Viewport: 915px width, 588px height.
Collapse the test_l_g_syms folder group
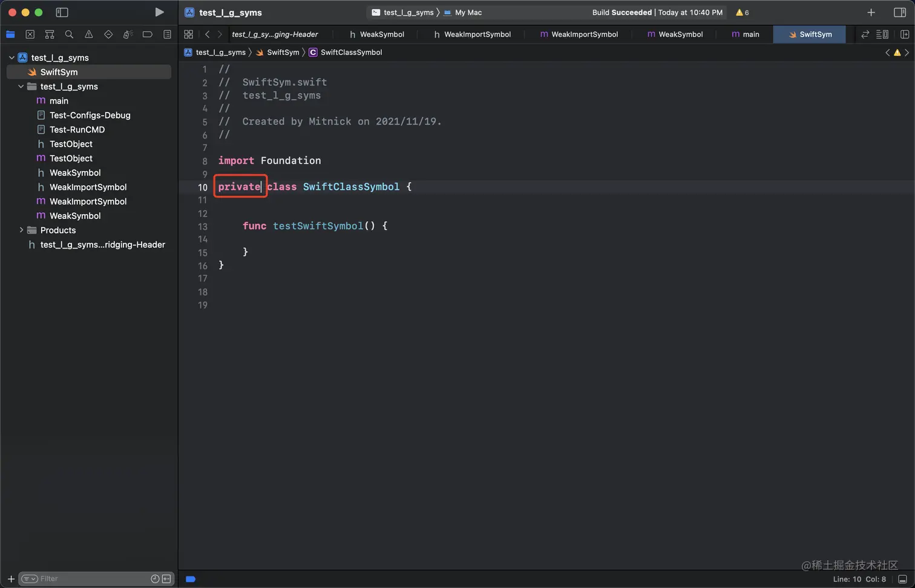click(21, 87)
